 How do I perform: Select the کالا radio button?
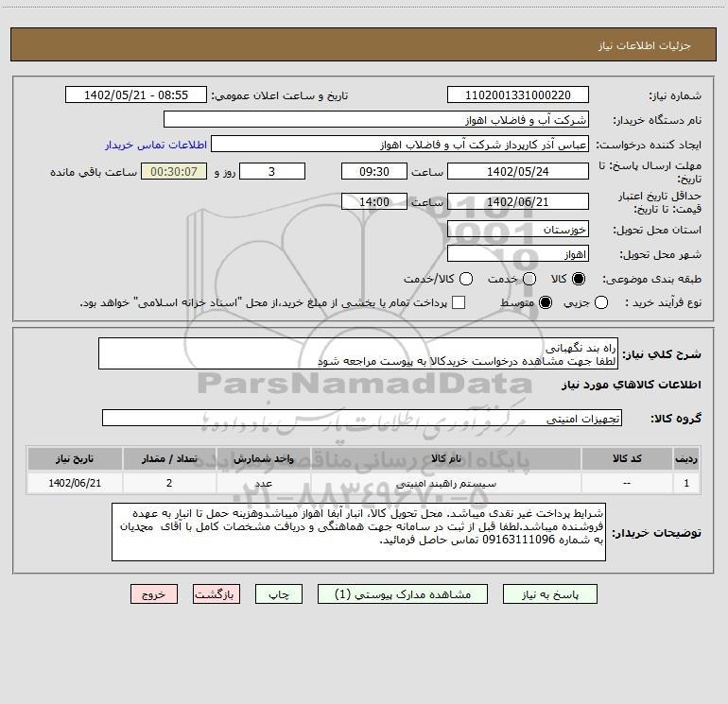tap(579, 279)
